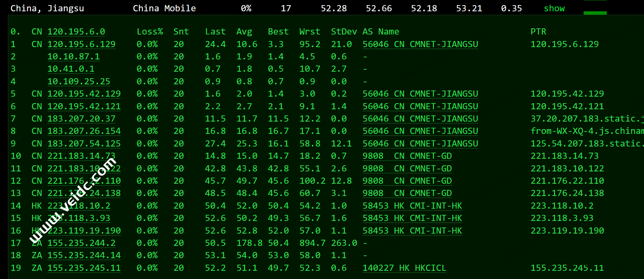Open the 183.207.26.154 address link

coord(84,131)
